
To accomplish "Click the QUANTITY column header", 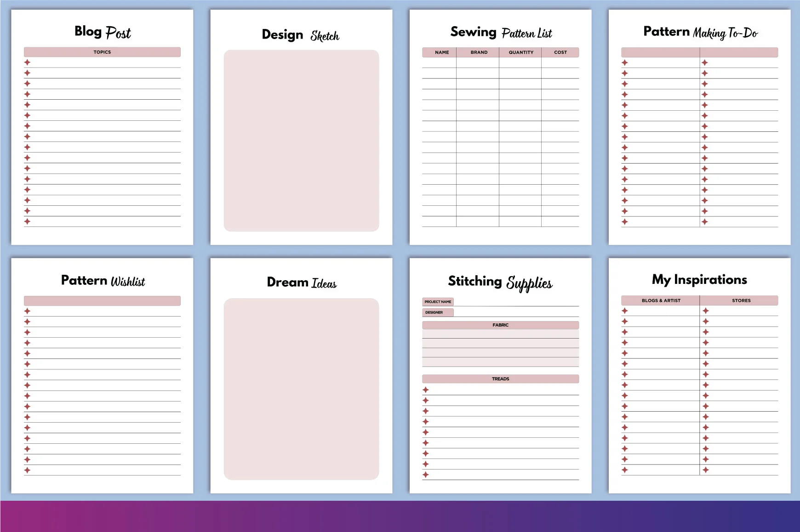I will 520,52.
